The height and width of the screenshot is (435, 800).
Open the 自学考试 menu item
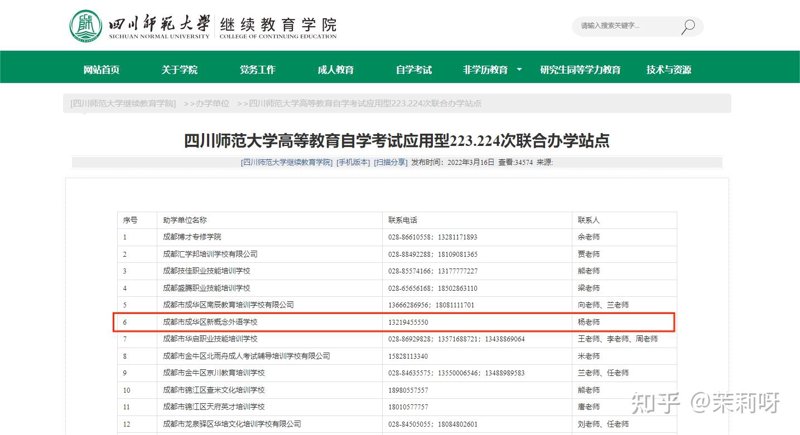tap(414, 70)
